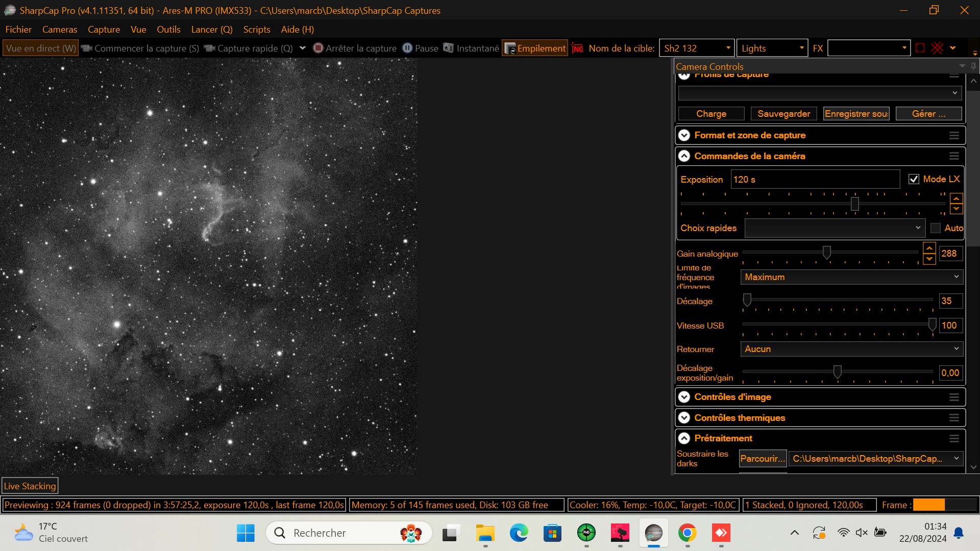
Task: Enable the Auto exposure checkbox
Action: click(936, 228)
